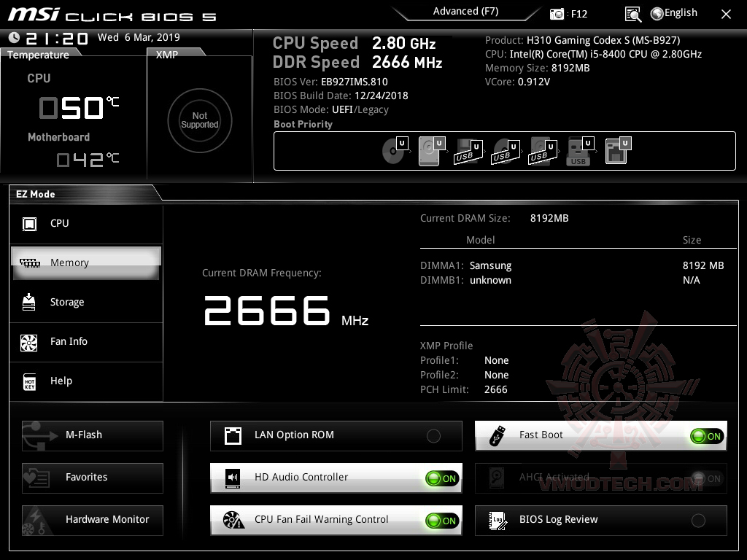747x560 pixels.
Task: Open the Favorites menu
Action: coord(93,478)
